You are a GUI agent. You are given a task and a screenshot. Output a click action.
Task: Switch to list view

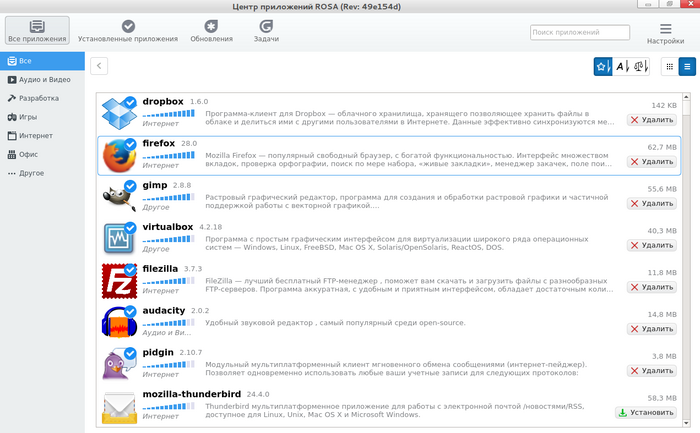687,67
